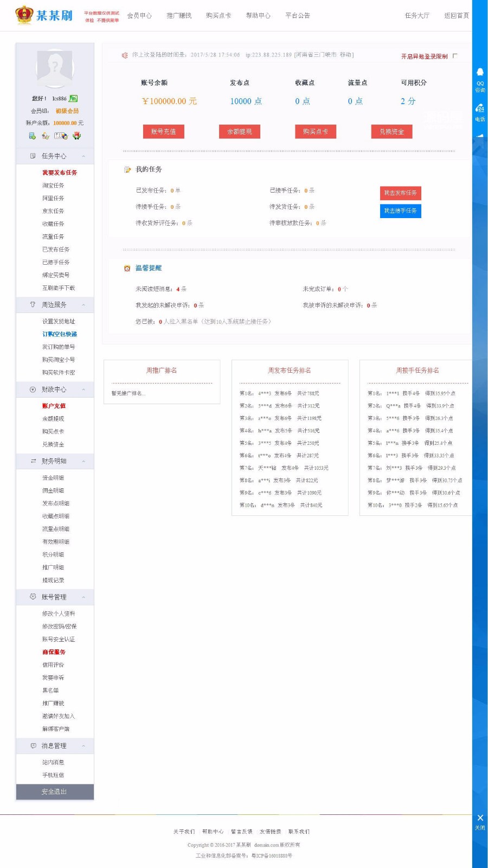
Task: Collapse the 周边服务 section chevron
Action: 84,305
